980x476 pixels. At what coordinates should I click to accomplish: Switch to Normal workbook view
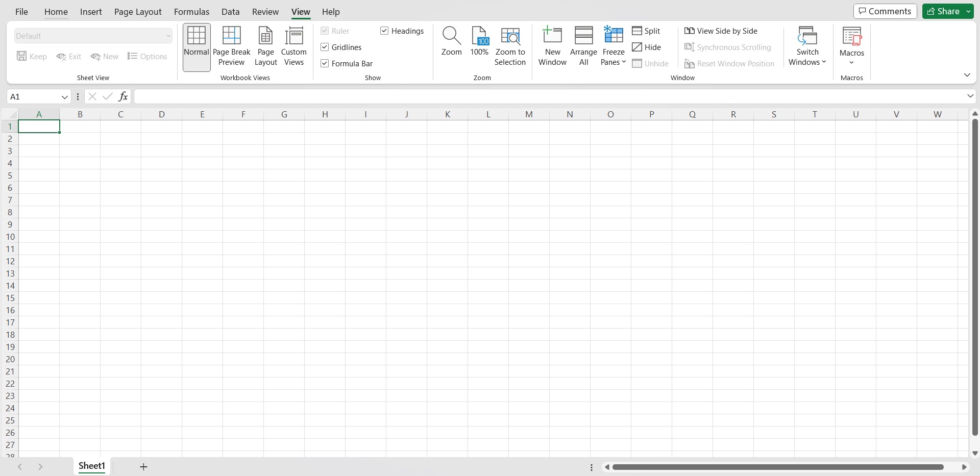pyautogui.click(x=196, y=46)
